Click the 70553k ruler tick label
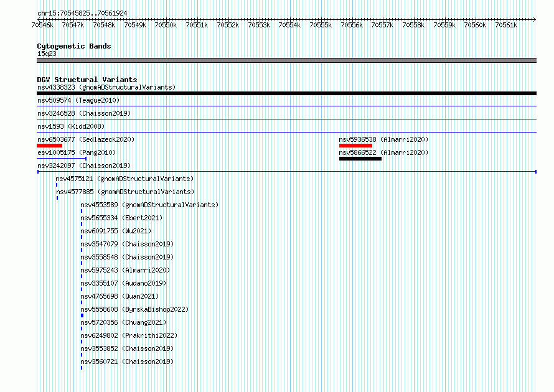The height and width of the screenshot is (392, 554). tap(259, 25)
